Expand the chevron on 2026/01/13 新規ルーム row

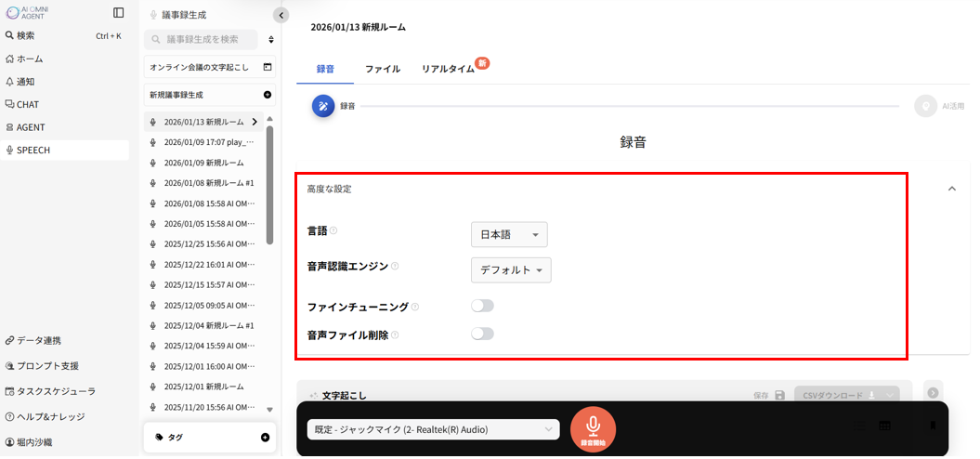click(x=255, y=122)
